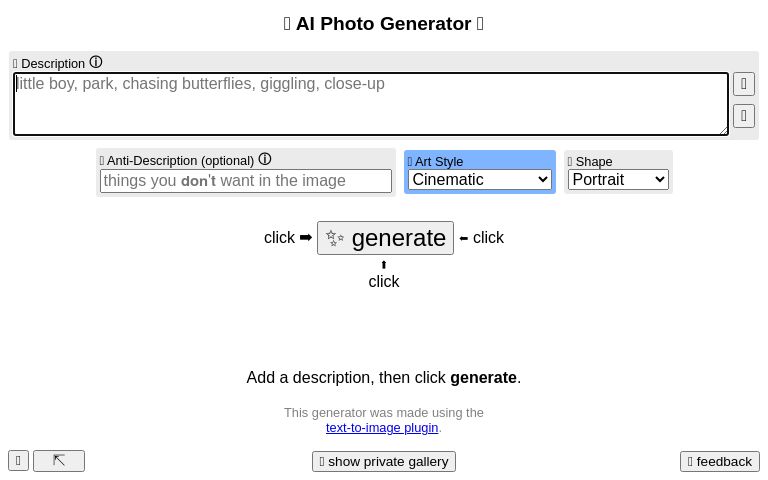
Task: Open the Art Style dropdown showing Cinematic
Action: coord(480,180)
